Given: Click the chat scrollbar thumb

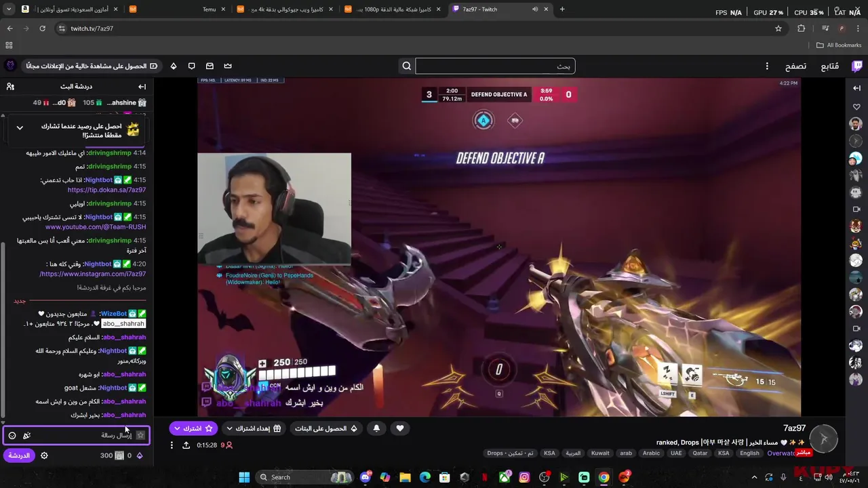Looking at the screenshot, I should tap(3, 329).
